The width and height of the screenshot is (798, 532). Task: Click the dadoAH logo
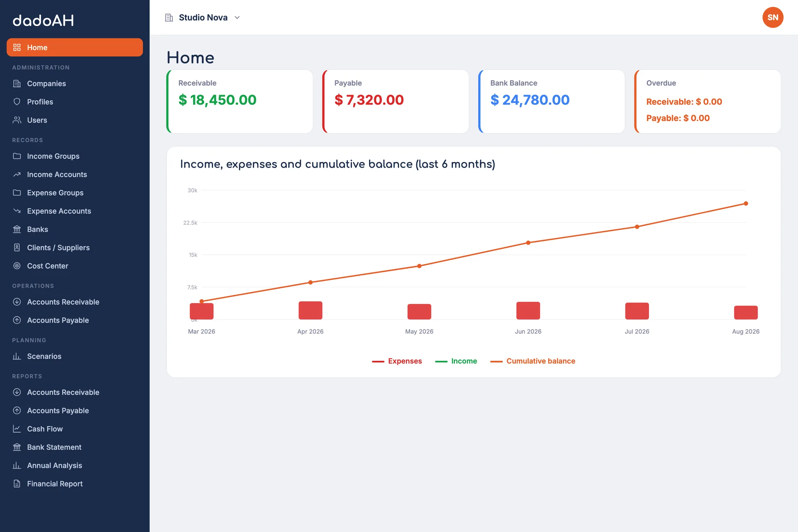tap(43, 20)
